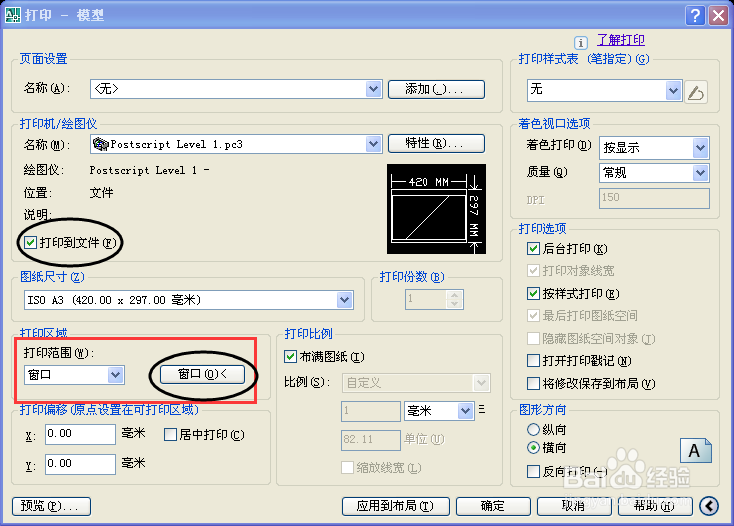This screenshot has width=734, height=526.
Task: Close the 打印 dialog window
Action: pos(718,15)
